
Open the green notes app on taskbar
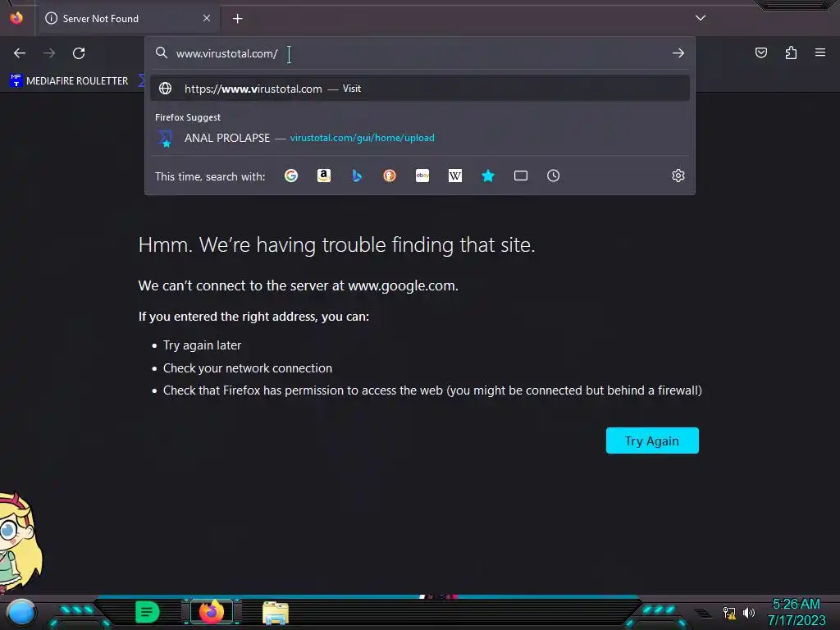(x=147, y=612)
